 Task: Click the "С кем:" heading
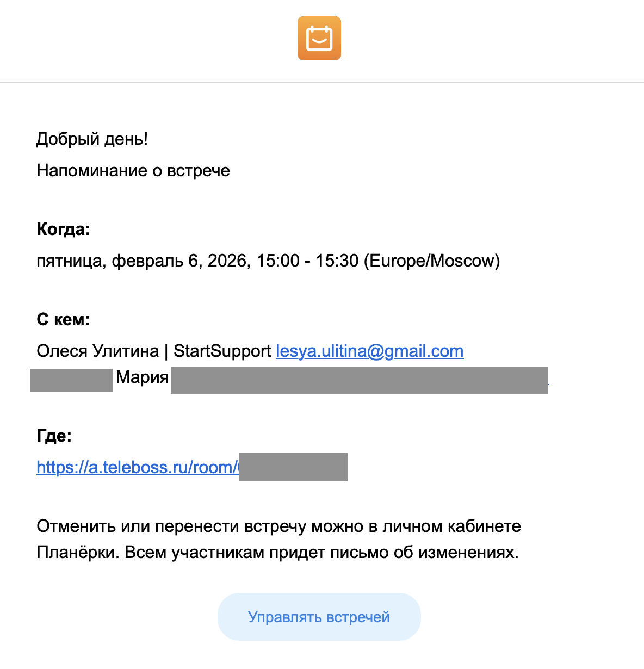(63, 319)
